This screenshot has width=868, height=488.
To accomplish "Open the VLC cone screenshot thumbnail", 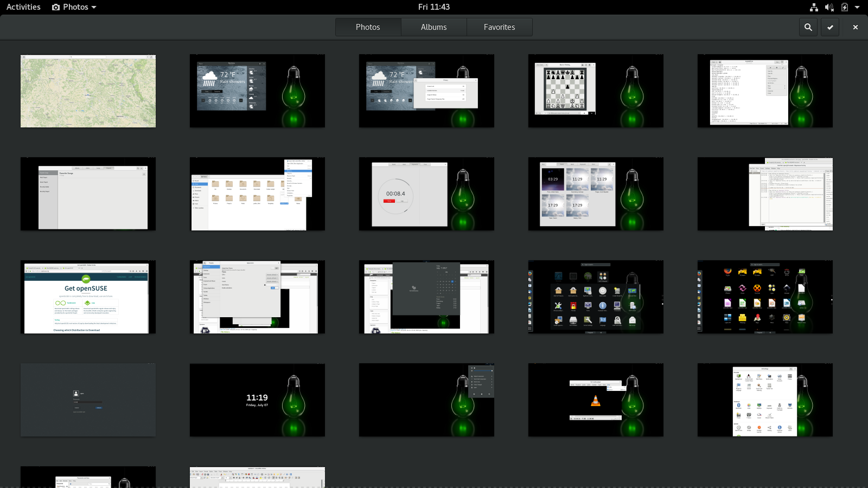I will [x=596, y=400].
